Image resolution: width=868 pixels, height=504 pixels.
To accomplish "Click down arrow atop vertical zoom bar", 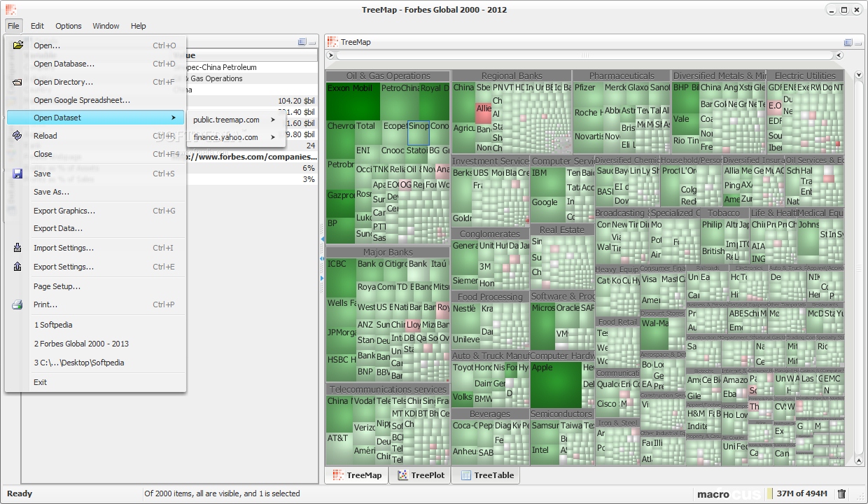I will (859, 75).
